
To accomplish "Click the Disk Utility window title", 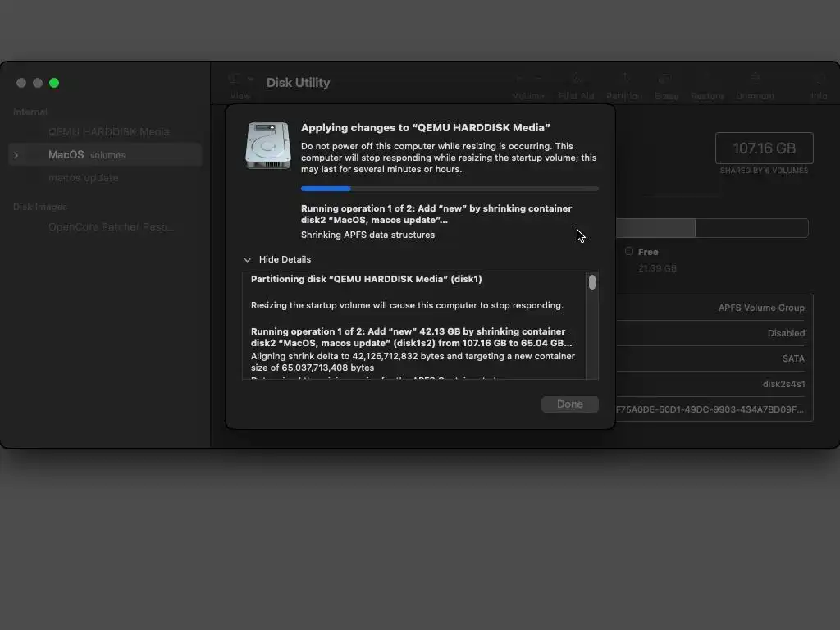I will pyautogui.click(x=299, y=83).
